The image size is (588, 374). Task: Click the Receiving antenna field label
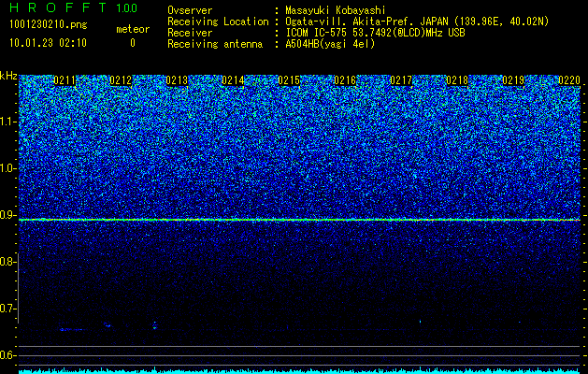click(x=215, y=44)
